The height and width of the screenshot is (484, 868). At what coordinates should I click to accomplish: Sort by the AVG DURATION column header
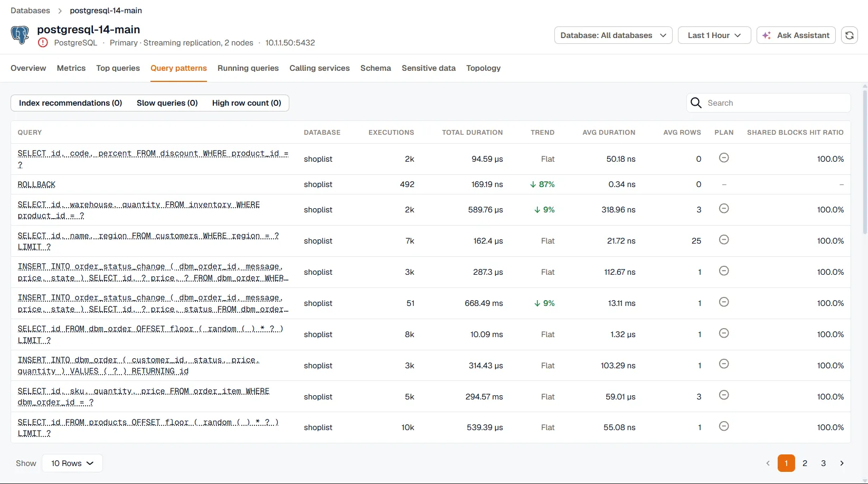[609, 133]
